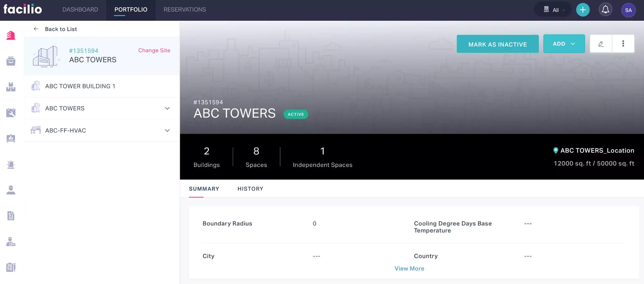Switch to the HISTORY tab
This screenshot has height=284, width=644.
coord(250,189)
